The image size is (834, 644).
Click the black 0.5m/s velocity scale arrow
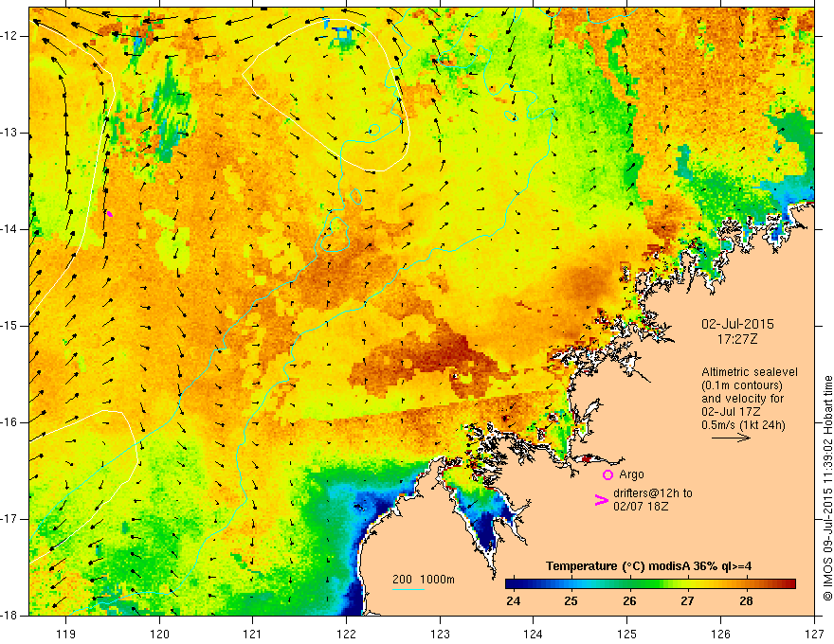point(731,438)
